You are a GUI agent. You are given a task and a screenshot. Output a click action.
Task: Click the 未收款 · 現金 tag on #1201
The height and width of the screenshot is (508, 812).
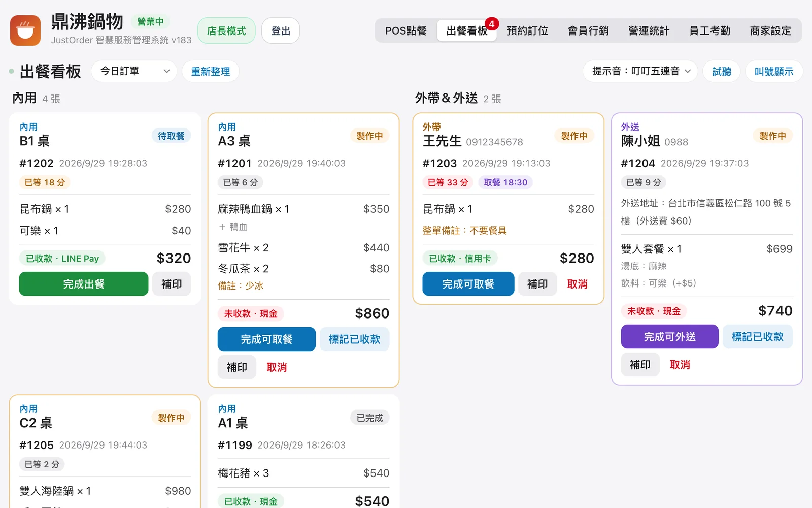(251, 313)
